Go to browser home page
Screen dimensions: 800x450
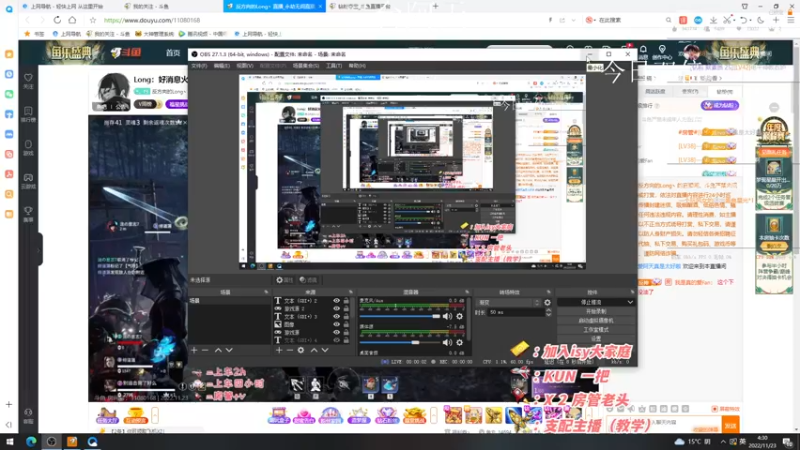[72, 20]
